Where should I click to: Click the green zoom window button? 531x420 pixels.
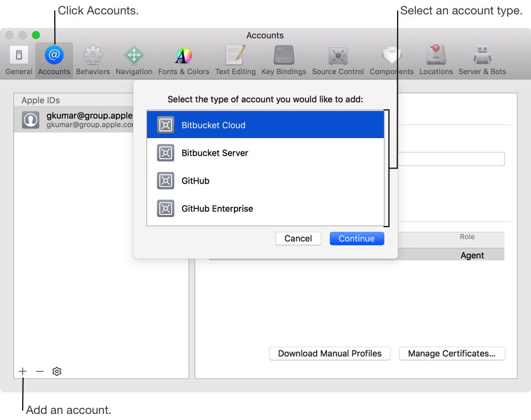[x=36, y=35]
